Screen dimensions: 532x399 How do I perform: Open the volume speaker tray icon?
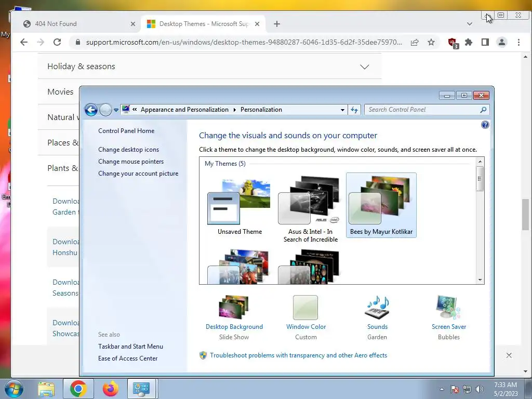[480, 389]
